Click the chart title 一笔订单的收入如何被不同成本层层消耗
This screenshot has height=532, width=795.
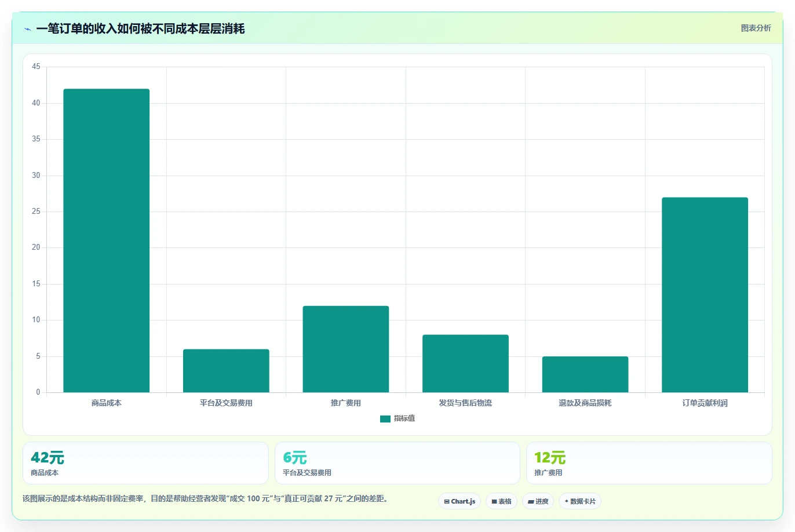pyautogui.click(x=140, y=28)
